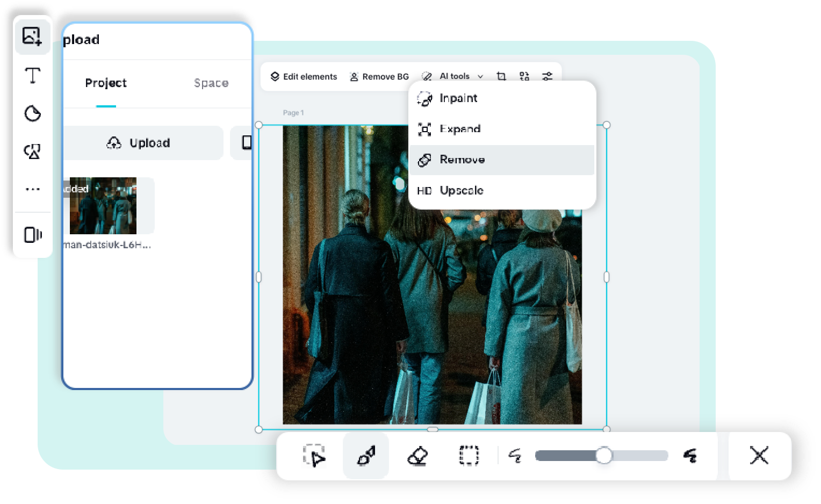The image size is (821, 504).
Task: Select the rectangular marquee selection tool
Action: 469,456
